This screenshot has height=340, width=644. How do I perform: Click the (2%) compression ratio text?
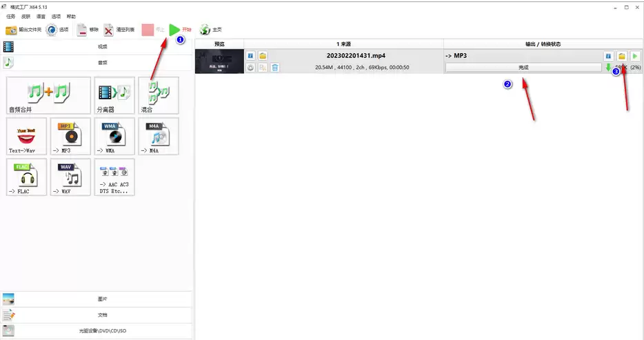[635, 68]
